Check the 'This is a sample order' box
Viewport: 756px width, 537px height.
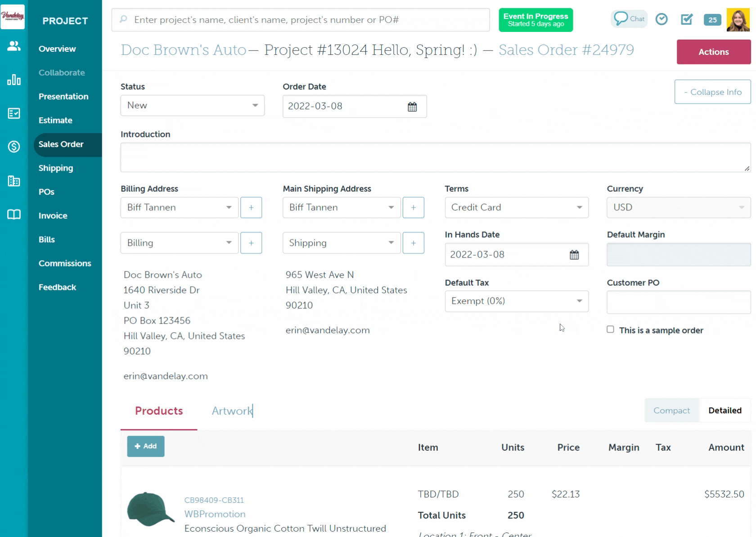(610, 329)
